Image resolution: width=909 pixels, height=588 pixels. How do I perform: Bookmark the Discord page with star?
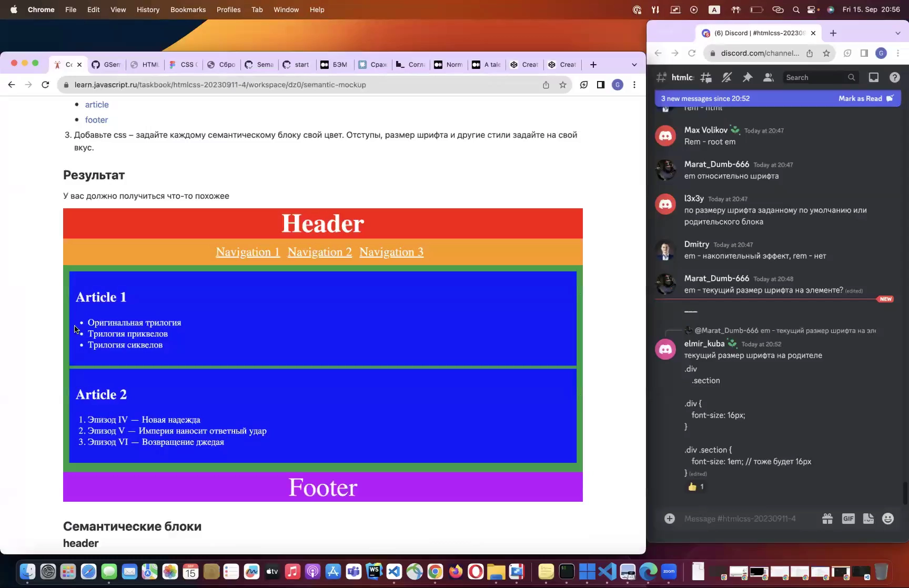pos(826,53)
